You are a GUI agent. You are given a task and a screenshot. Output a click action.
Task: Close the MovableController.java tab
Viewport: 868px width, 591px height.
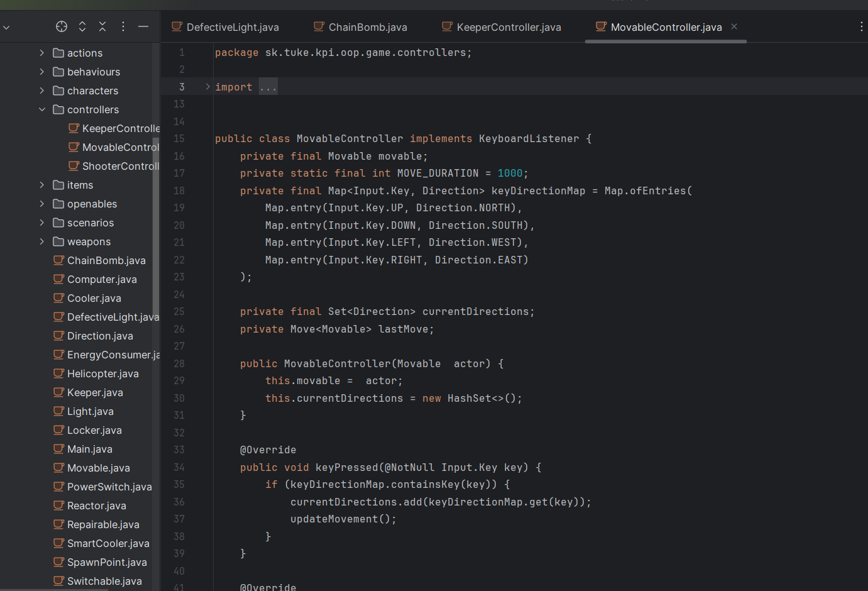734,26
